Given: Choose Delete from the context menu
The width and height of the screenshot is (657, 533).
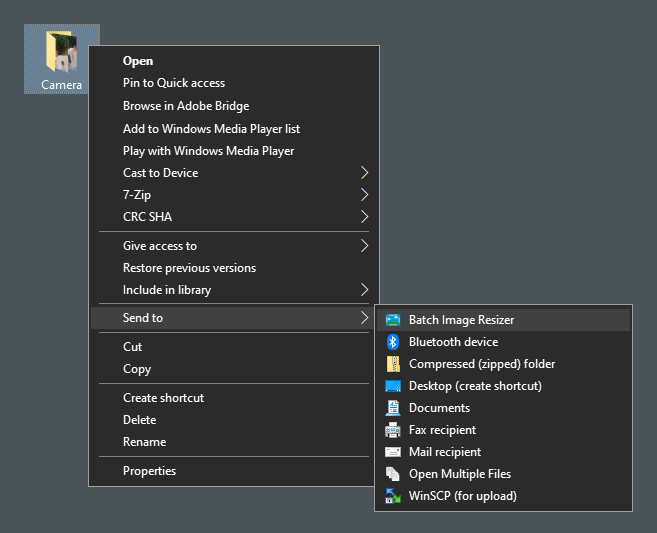Looking at the screenshot, I should tap(234, 420).
